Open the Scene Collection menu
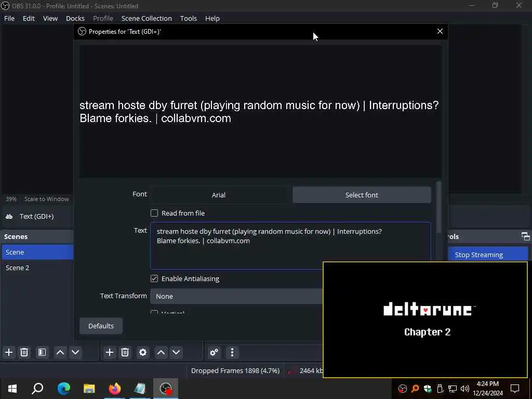This screenshot has height=399, width=532. pyautogui.click(x=147, y=18)
